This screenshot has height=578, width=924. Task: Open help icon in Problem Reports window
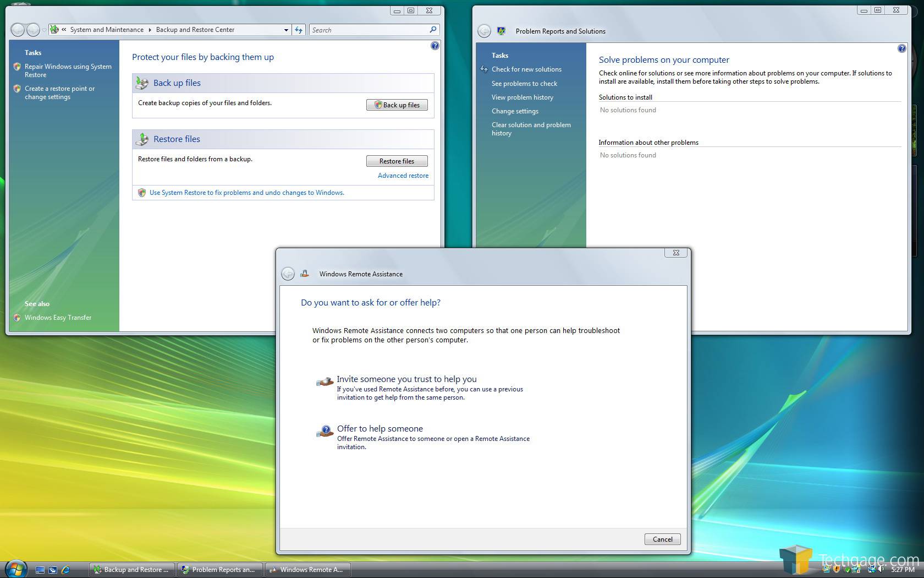pos(902,48)
